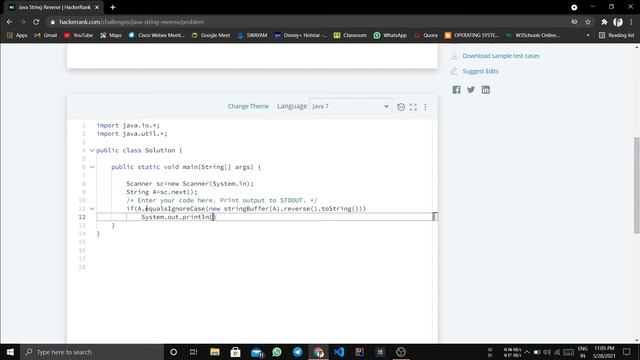Reload the HackerRank page

(36, 22)
